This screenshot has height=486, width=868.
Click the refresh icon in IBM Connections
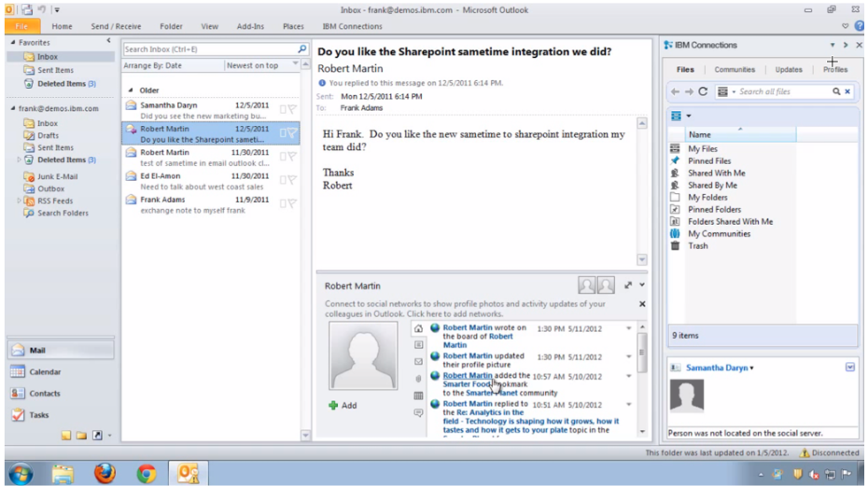[x=703, y=91]
